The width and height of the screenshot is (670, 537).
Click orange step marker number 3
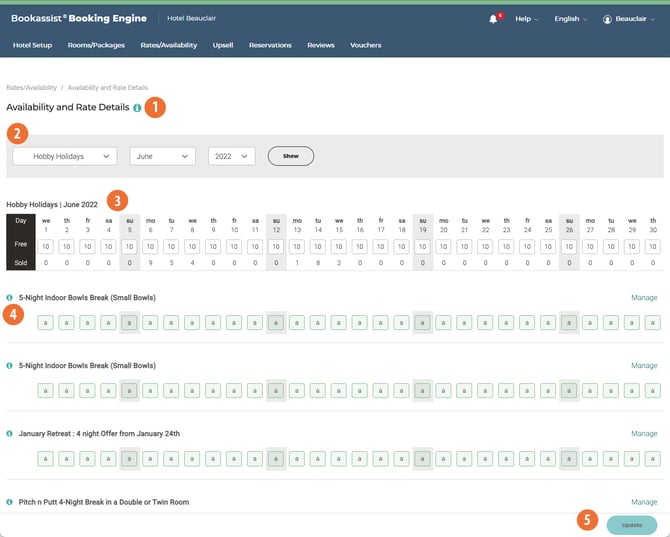point(118,200)
